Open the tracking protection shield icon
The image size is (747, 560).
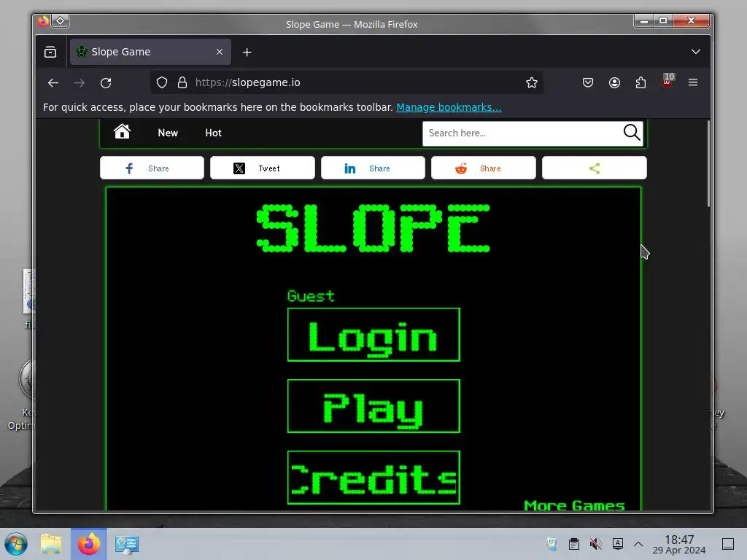click(162, 83)
